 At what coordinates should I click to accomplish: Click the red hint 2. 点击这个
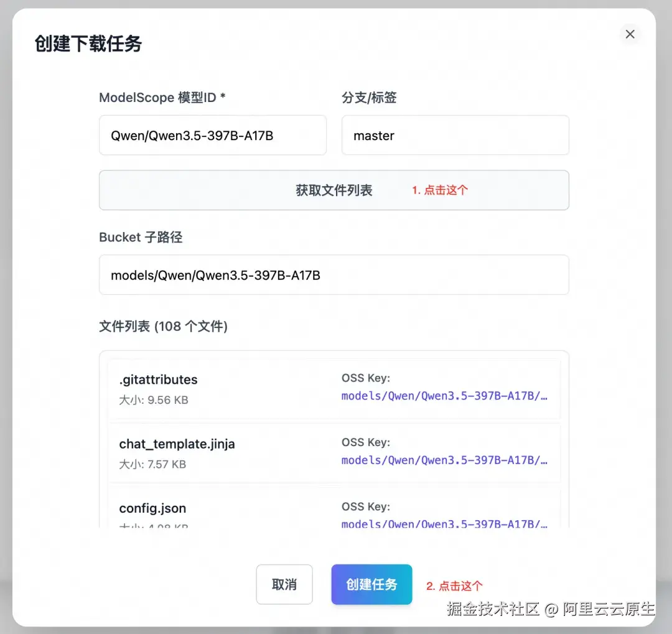click(x=454, y=585)
